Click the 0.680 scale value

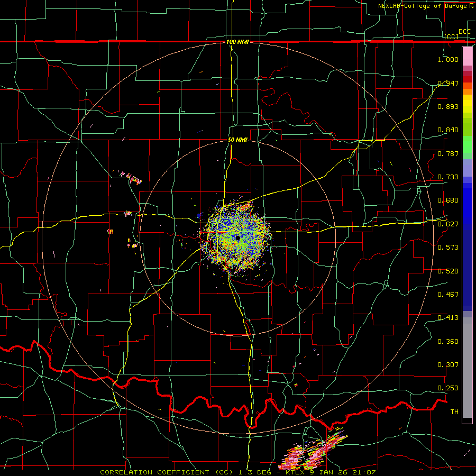click(448, 200)
